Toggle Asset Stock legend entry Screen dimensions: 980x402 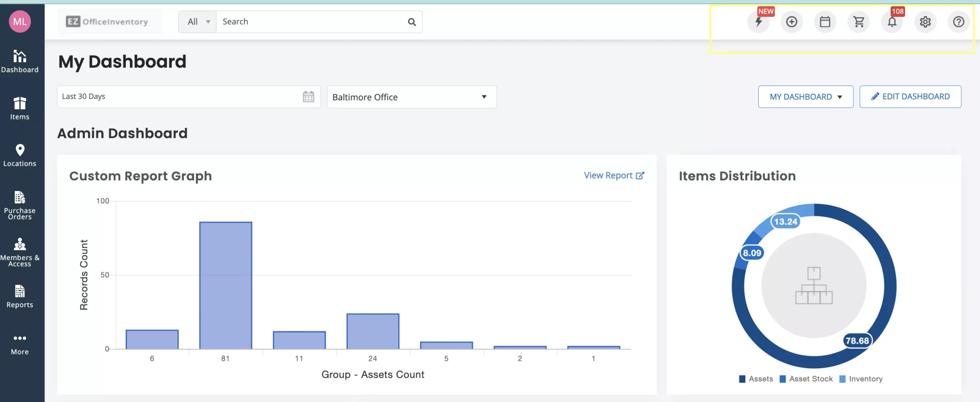point(806,379)
